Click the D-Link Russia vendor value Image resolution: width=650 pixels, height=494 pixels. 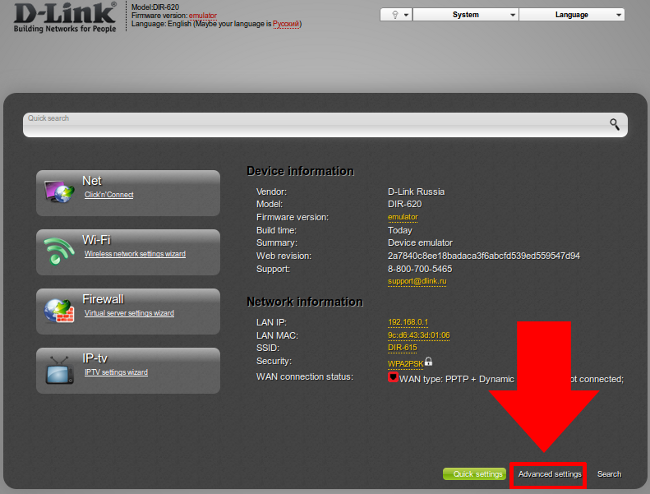click(x=416, y=192)
